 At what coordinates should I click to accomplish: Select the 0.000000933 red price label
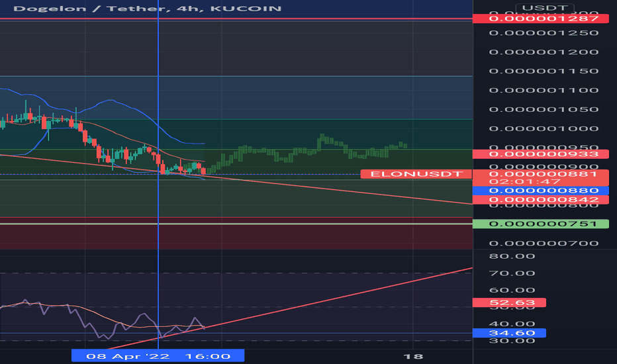click(541, 154)
